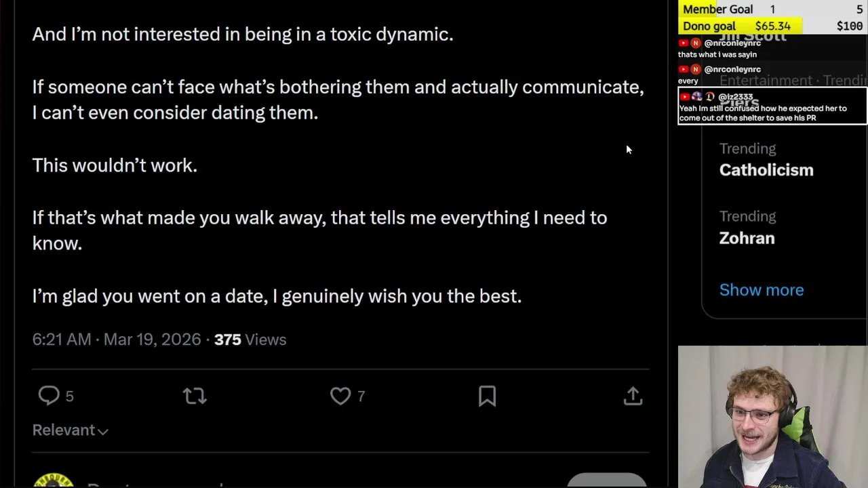Bookmark this post
Image resolution: width=868 pixels, height=488 pixels.
pos(487,396)
